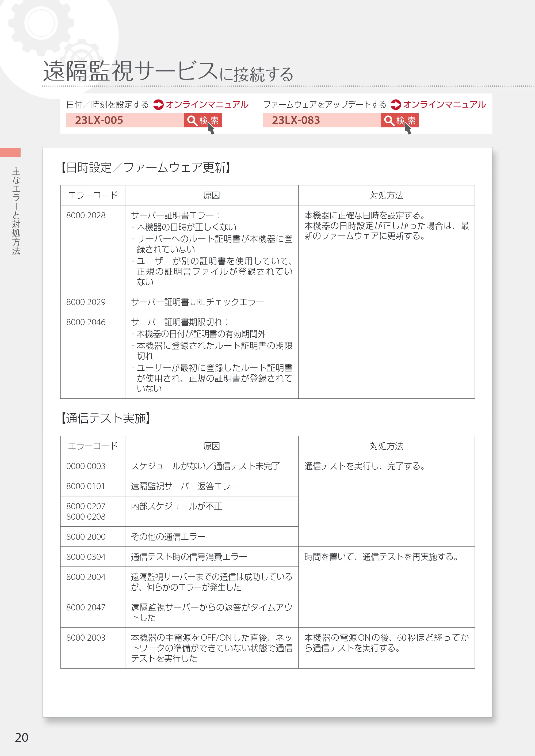Select the 23LX-083 search code field
The image size is (535, 756).
tap(322, 120)
